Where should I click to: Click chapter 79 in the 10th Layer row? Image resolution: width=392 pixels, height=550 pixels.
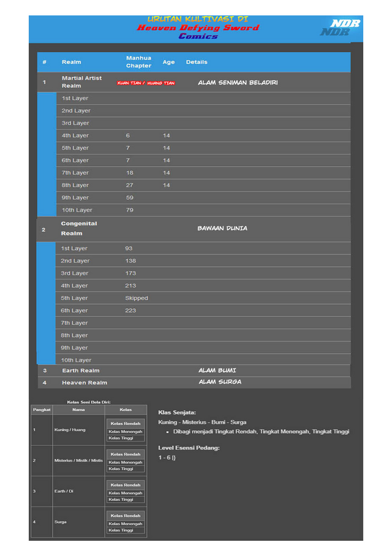pos(129,210)
